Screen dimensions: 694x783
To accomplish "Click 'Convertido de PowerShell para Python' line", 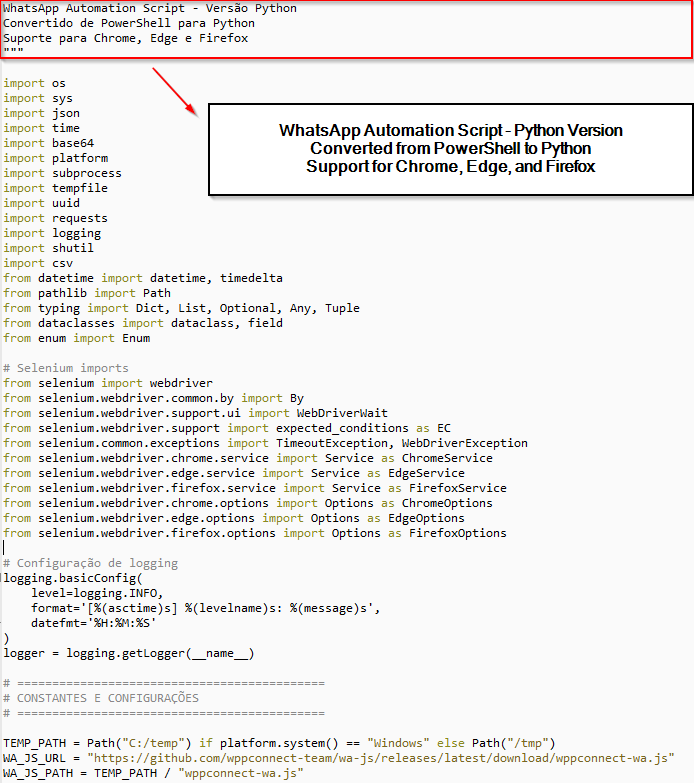I will pos(129,23).
